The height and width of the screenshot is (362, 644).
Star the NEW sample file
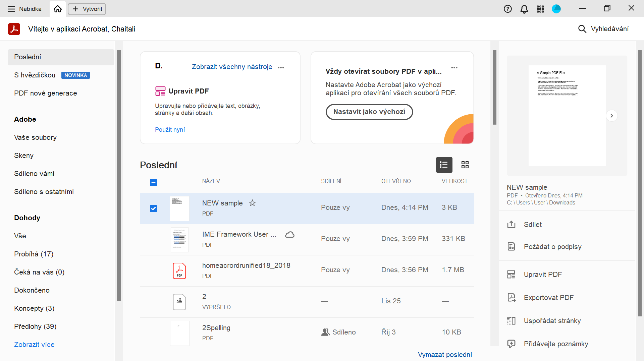[252, 203]
